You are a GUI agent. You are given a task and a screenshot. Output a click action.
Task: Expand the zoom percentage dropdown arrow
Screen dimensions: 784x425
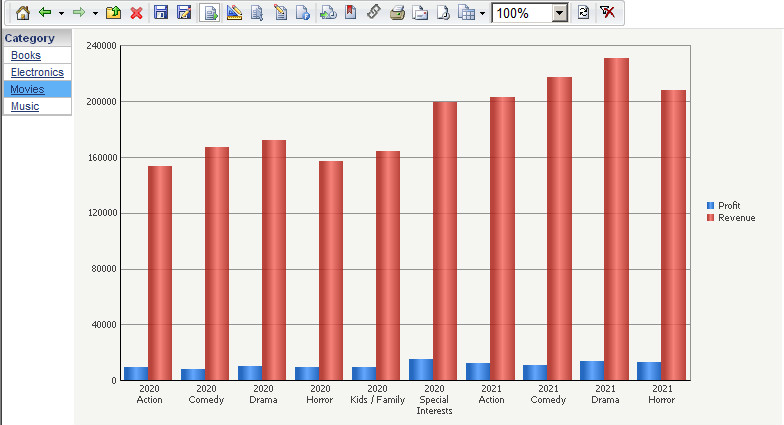coord(560,13)
